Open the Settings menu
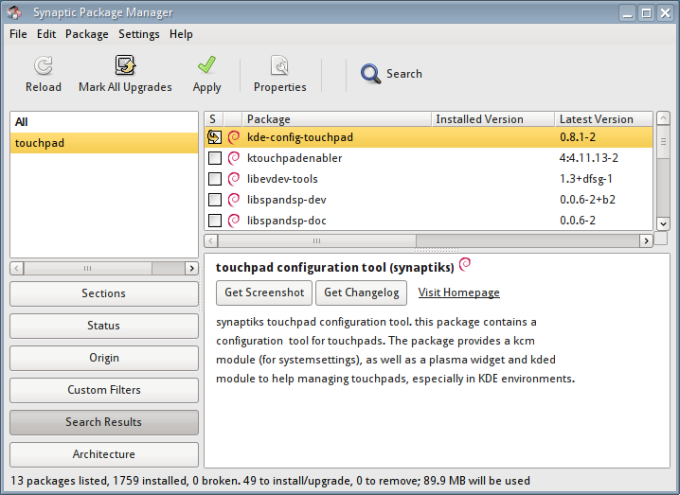 pos(139,34)
